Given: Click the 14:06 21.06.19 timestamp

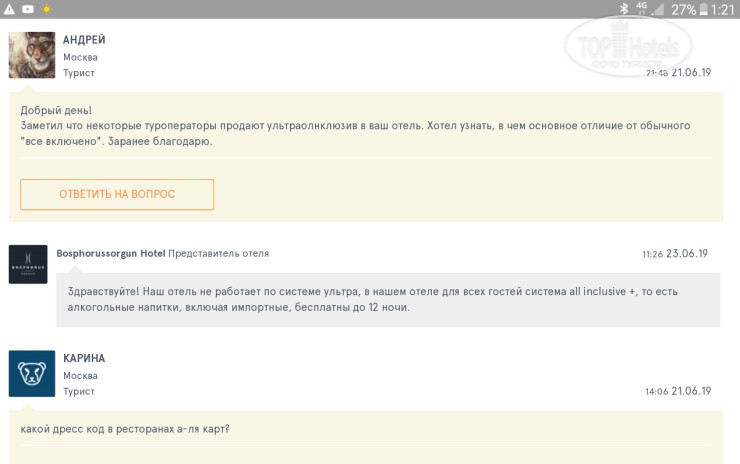Looking at the screenshot, I should click(x=678, y=391).
